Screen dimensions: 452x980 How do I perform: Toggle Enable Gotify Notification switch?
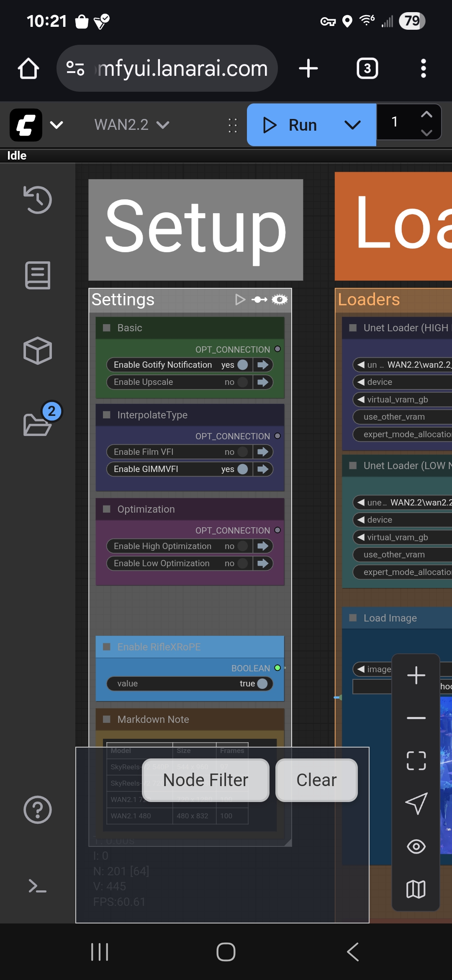243,365
